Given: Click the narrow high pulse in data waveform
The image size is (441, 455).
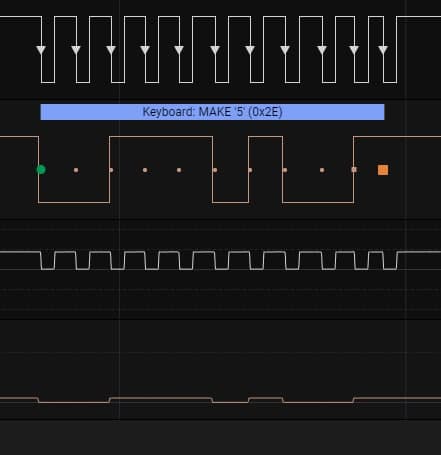Looking at the screenshot, I should click(x=266, y=136).
